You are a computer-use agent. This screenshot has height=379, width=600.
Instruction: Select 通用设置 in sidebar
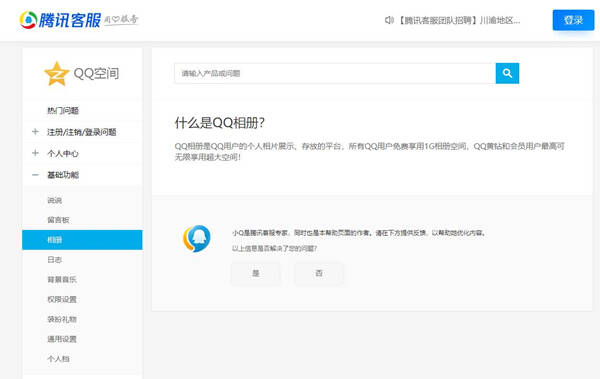pyautogui.click(x=62, y=339)
